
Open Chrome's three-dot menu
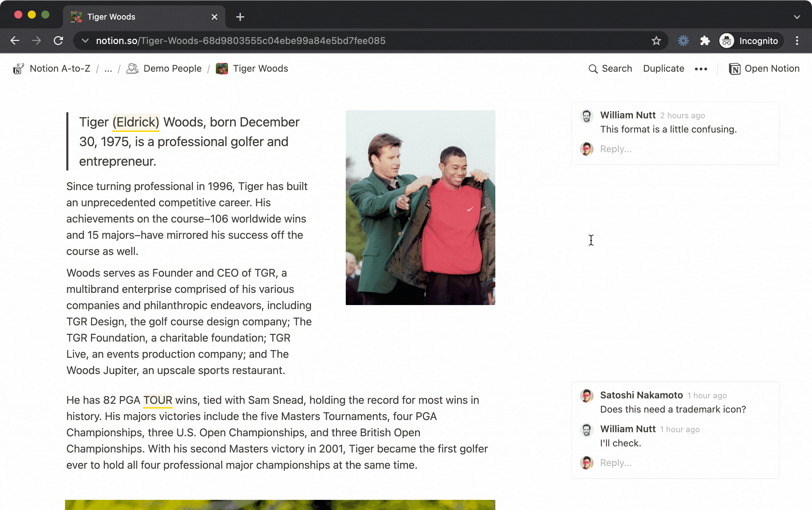pos(797,40)
